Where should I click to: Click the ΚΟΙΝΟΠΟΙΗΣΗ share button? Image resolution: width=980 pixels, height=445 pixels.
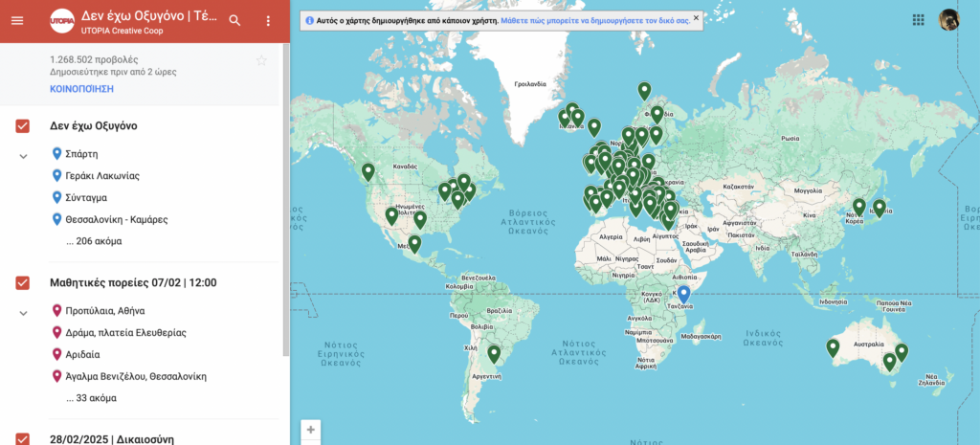(81, 89)
